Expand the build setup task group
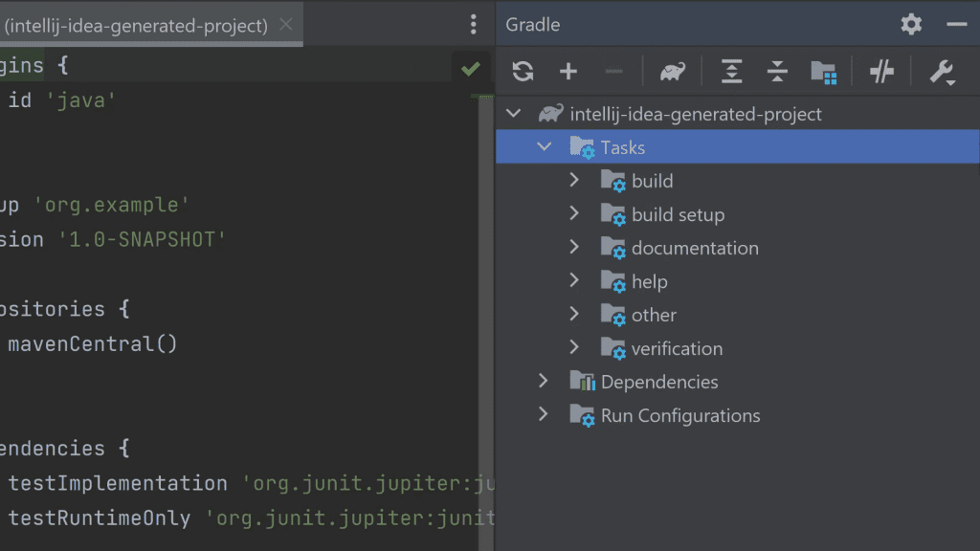The height and width of the screenshot is (551, 980). 574,213
